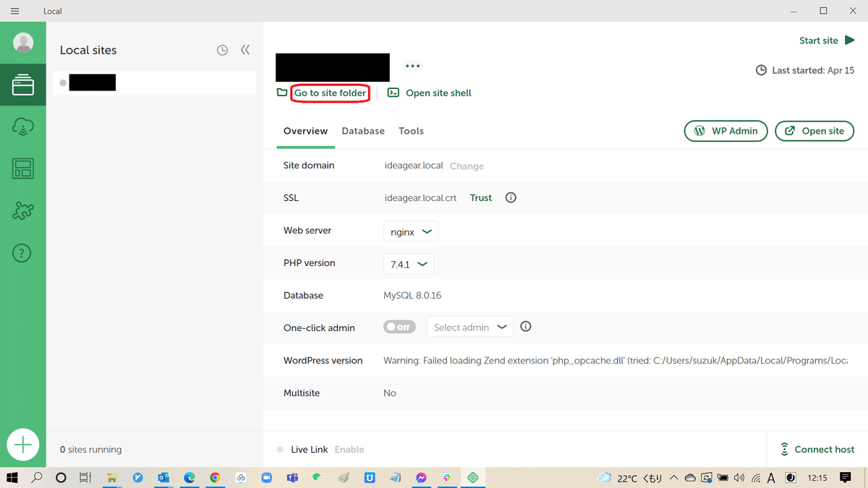Click the 12:15 taskbar clock

click(817, 477)
